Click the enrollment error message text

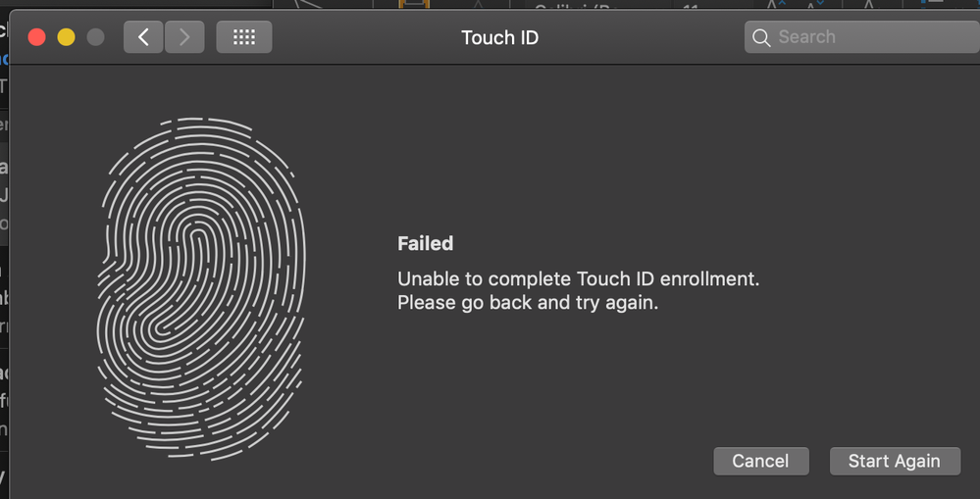[x=578, y=290]
